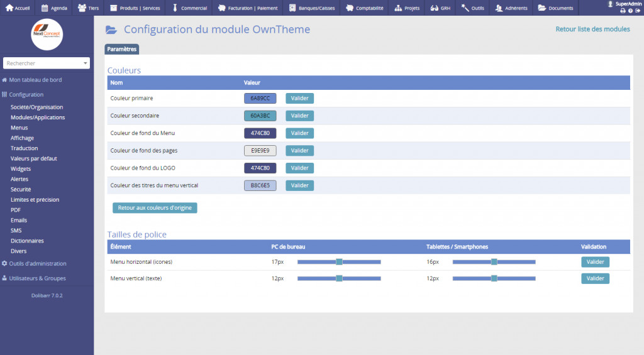This screenshot has width=644, height=355.
Task: Select the Paramètres tab
Action: point(121,49)
